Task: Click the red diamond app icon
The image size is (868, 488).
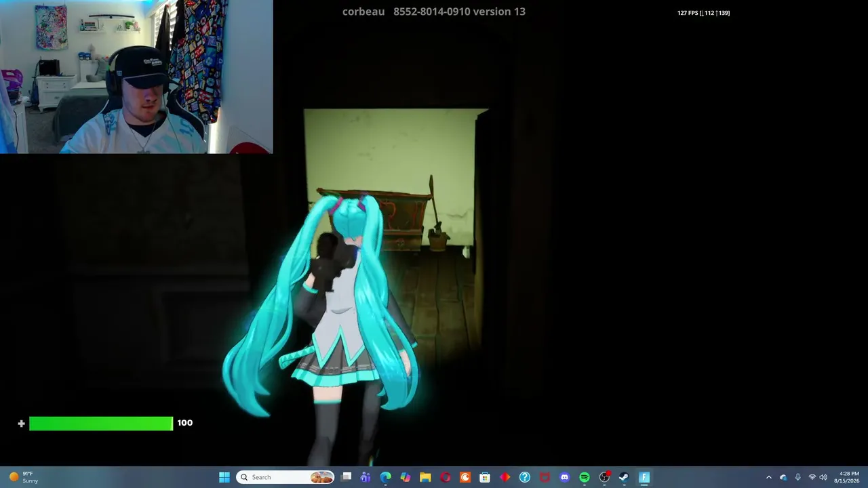Action: (505, 477)
